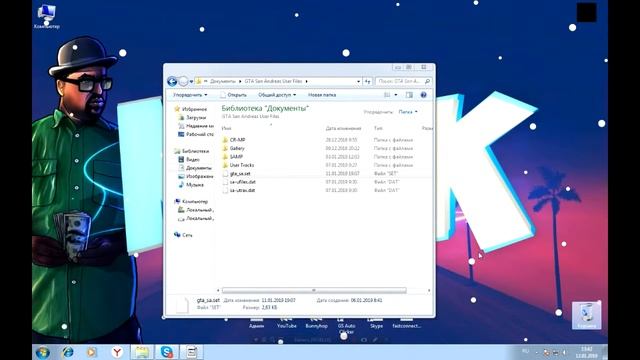The image size is (640, 360).
Task: Open the Упорядочить dropdown menu
Action: 190,95
